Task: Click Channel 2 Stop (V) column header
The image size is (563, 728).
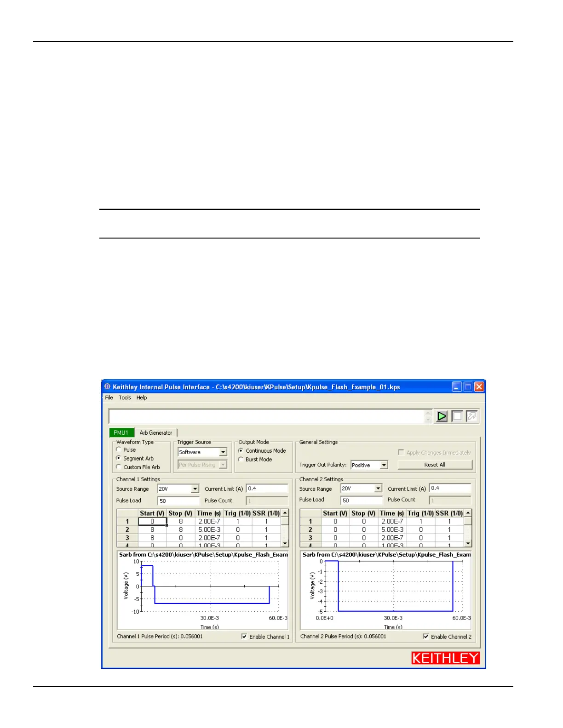Action: pos(364,513)
